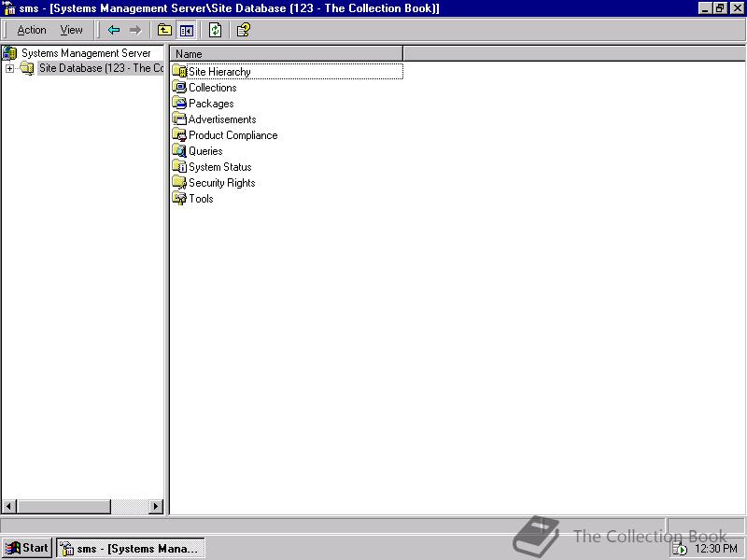This screenshot has width=747, height=560.
Task: Minimize the sms window
Action: click(706, 8)
